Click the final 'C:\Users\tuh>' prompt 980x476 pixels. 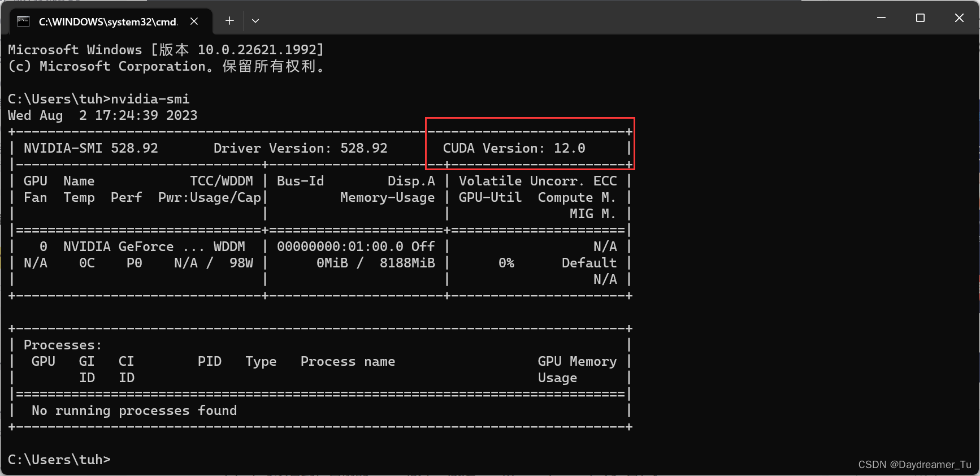pyautogui.click(x=59, y=460)
